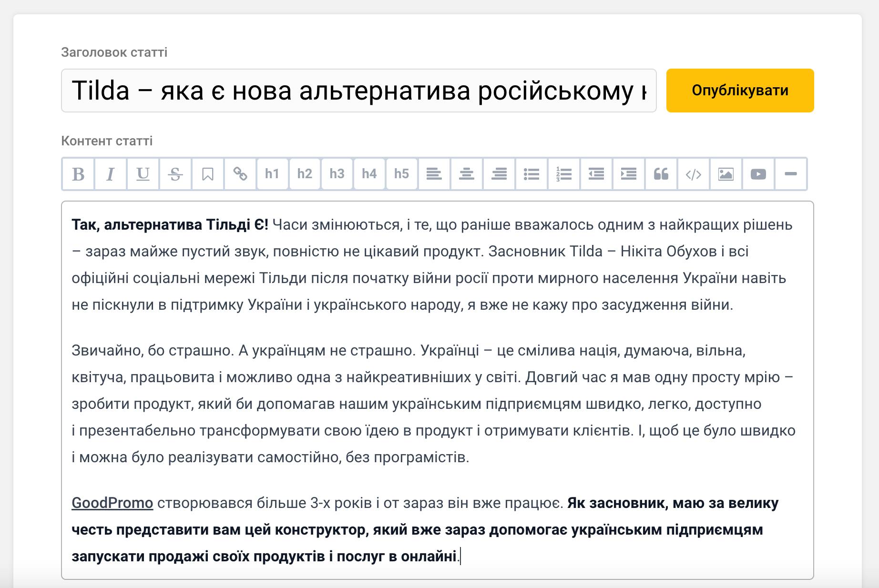
Task: Insert a bulleted list
Action: pyautogui.click(x=531, y=174)
